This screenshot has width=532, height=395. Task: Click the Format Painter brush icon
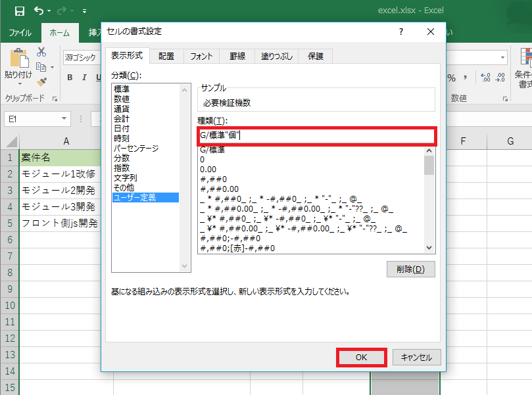click(x=41, y=82)
